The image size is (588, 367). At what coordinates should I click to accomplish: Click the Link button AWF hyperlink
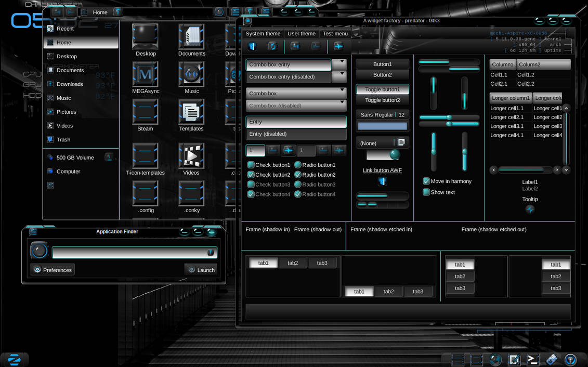point(382,170)
